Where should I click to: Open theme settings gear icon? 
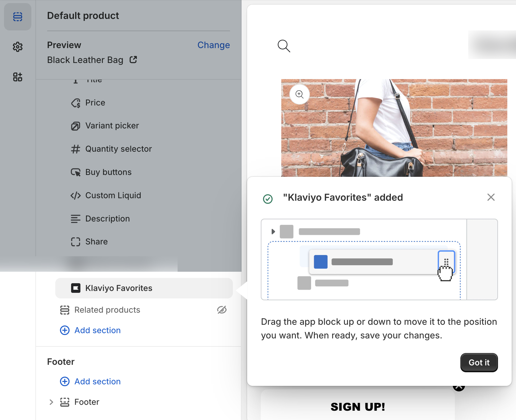(x=18, y=47)
